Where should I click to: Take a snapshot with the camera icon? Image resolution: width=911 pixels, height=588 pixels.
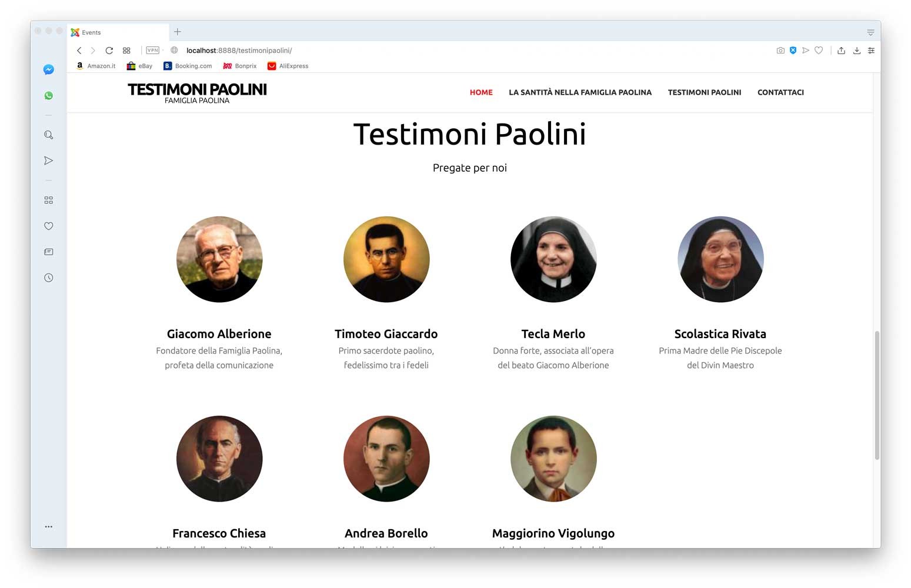click(780, 51)
